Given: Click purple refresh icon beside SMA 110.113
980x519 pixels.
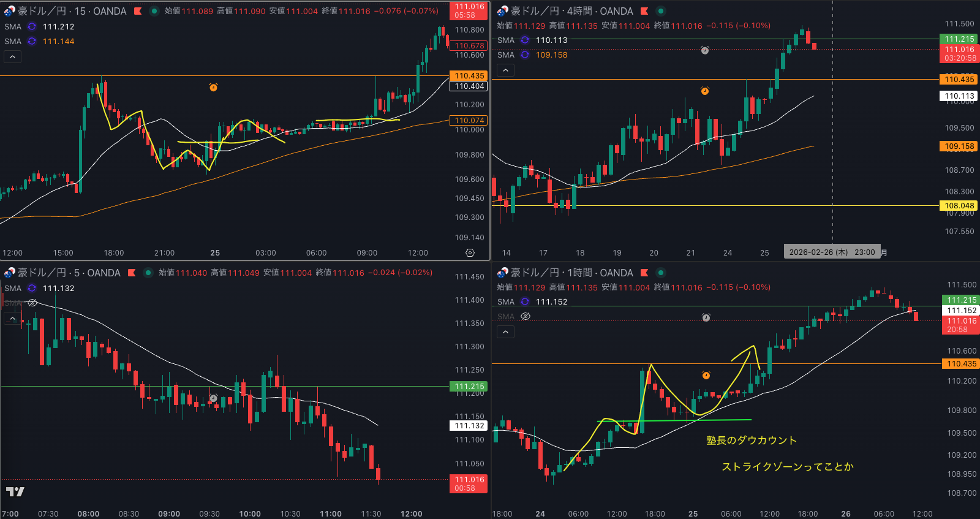Looking at the screenshot, I should (x=525, y=40).
